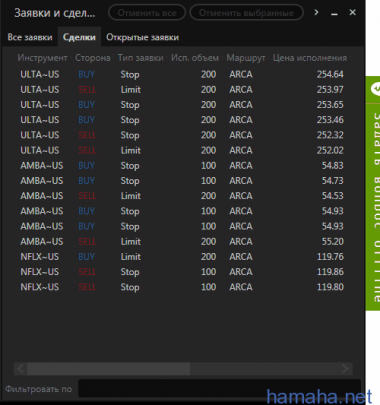This screenshot has height=405, width=380.
Task: Select the AMBA trade priced 54.83
Action: tap(182, 165)
